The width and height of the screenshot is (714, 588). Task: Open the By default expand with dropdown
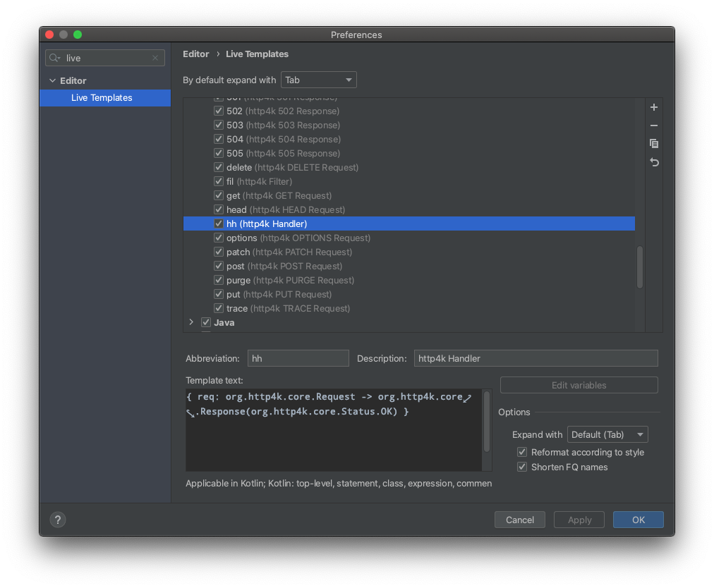[x=318, y=80]
